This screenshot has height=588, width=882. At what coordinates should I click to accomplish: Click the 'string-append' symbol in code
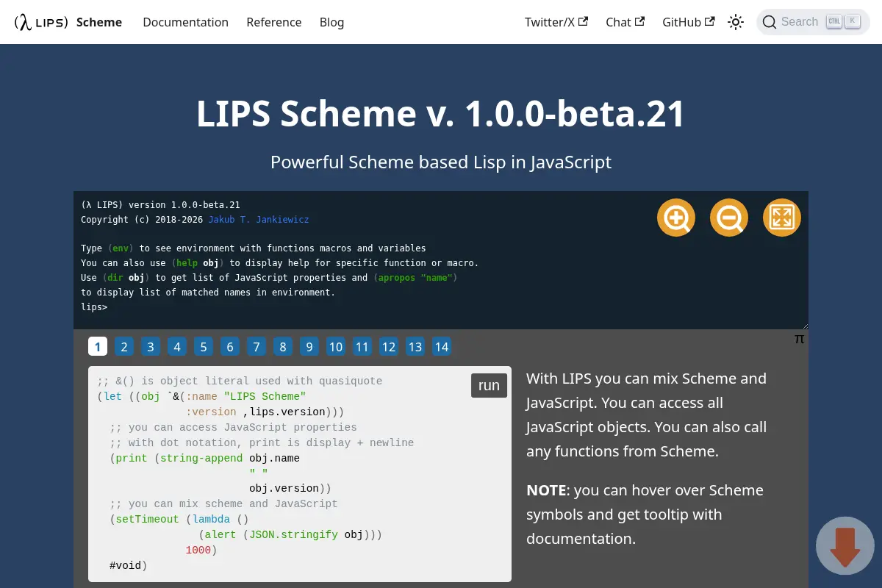click(201, 458)
